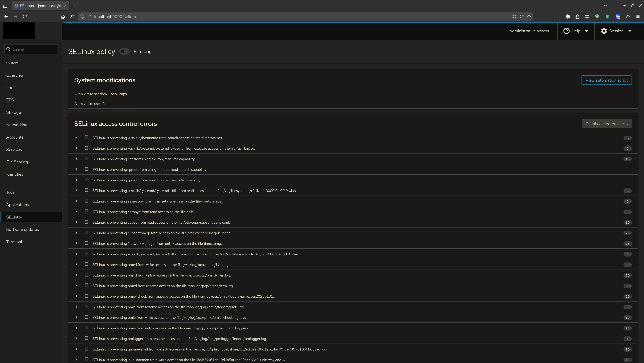Tick NetworkManager timestamps alert checkbox
644x363 pixels.
point(87,243)
